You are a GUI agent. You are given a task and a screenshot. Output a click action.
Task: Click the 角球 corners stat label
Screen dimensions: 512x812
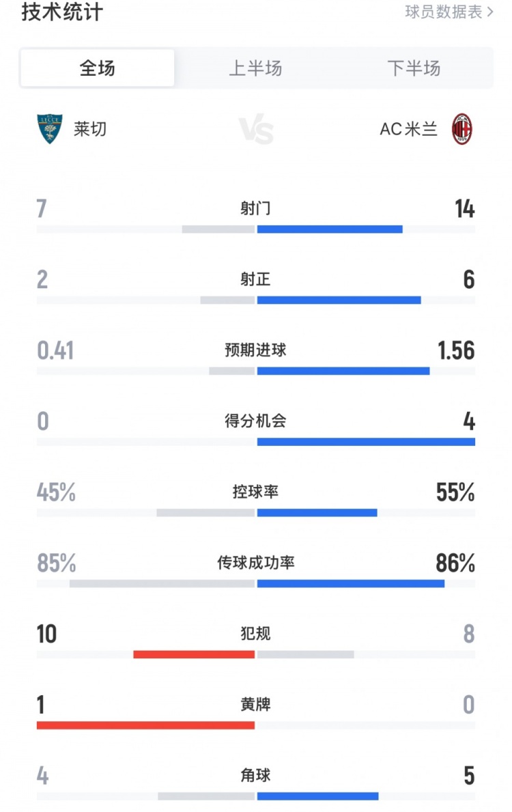click(256, 775)
